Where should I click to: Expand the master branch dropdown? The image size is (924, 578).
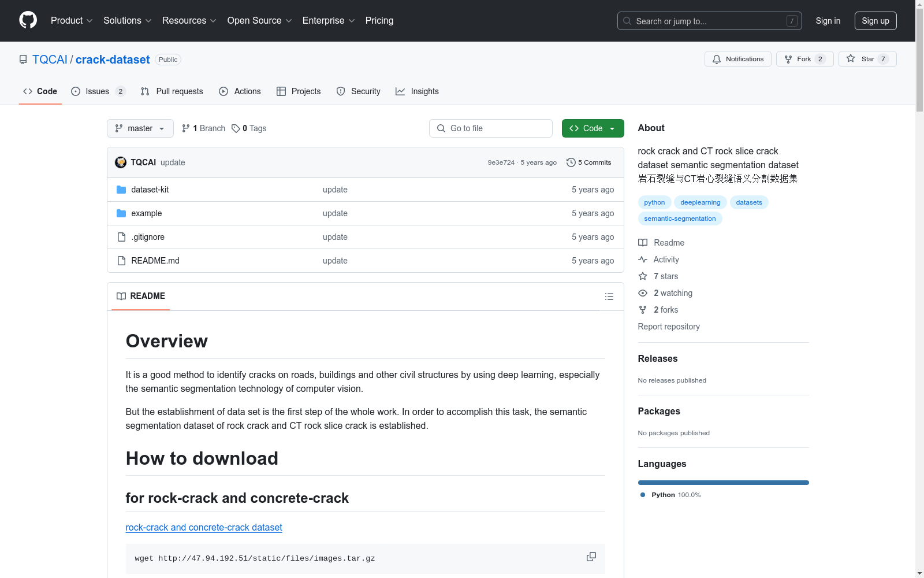click(x=140, y=128)
